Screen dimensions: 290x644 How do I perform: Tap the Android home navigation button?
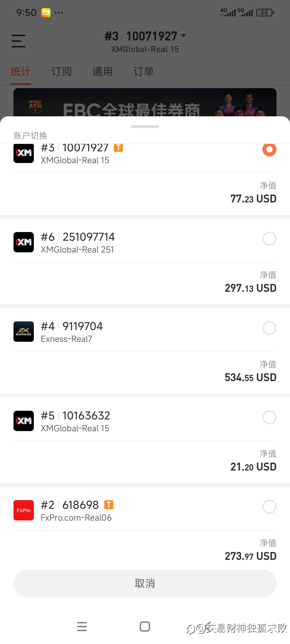tap(145, 626)
